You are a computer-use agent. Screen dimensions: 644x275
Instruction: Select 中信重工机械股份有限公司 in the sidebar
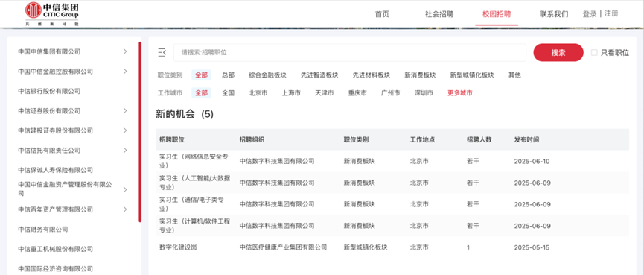coord(55,249)
